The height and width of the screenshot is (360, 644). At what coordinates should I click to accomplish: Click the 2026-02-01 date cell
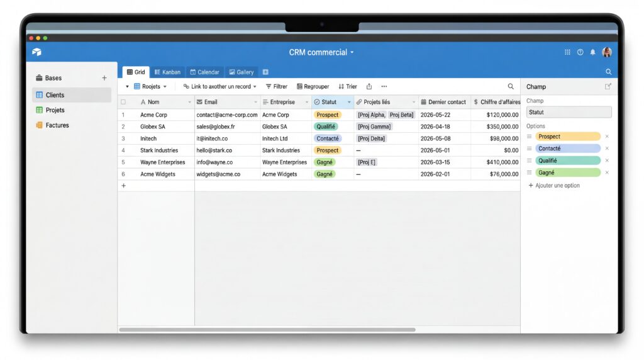click(445, 174)
